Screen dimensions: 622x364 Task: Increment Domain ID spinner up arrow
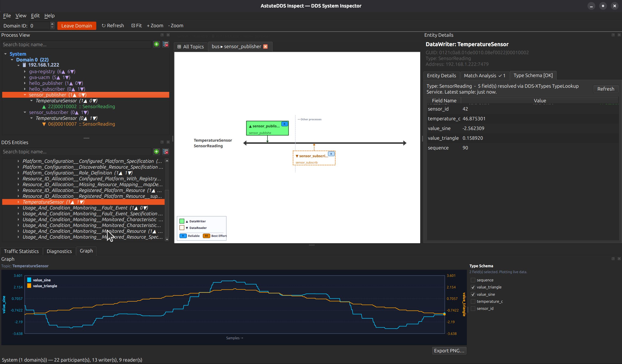click(52, 24)
